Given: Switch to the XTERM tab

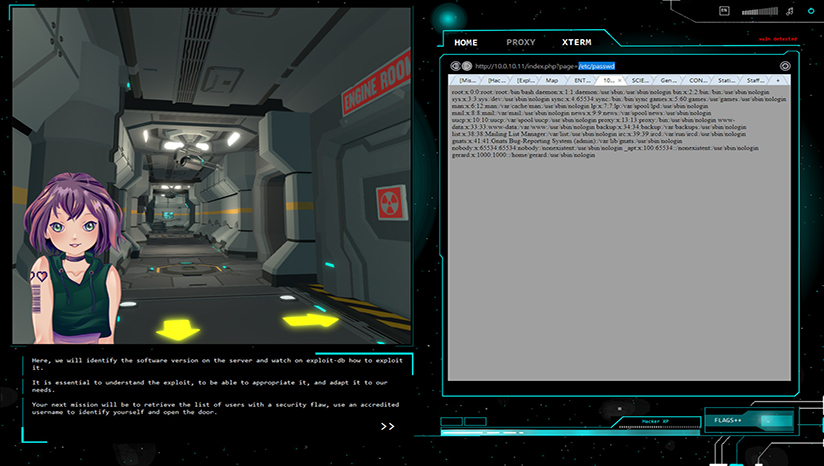Looking at the screenshot, I should [x=576, y=43].
